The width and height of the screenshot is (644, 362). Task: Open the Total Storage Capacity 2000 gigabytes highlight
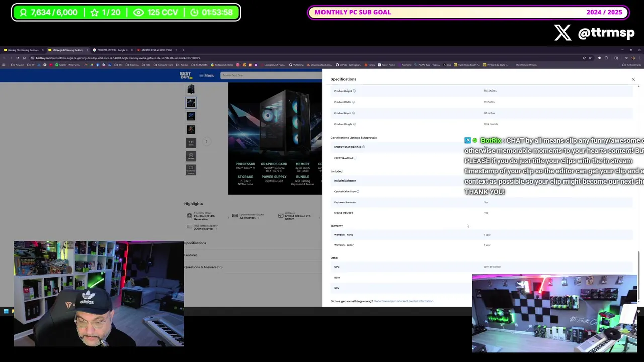pyautogui.click(x=202, y=227)
